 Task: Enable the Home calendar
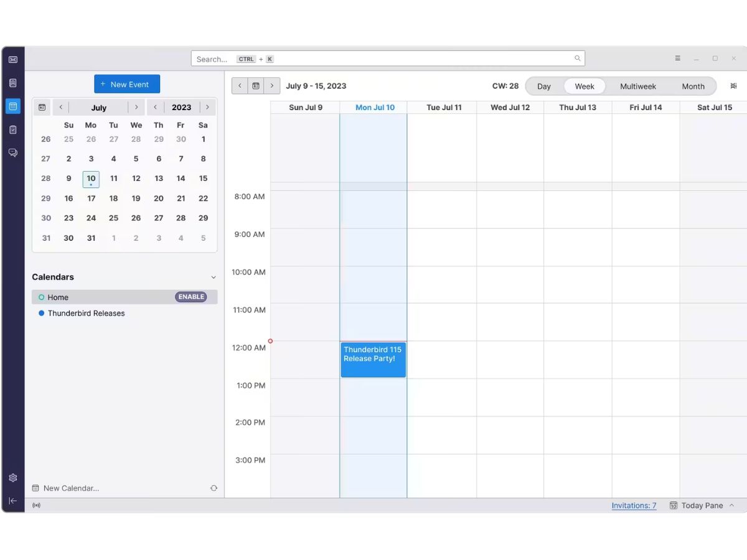click(x=191, y=297)
